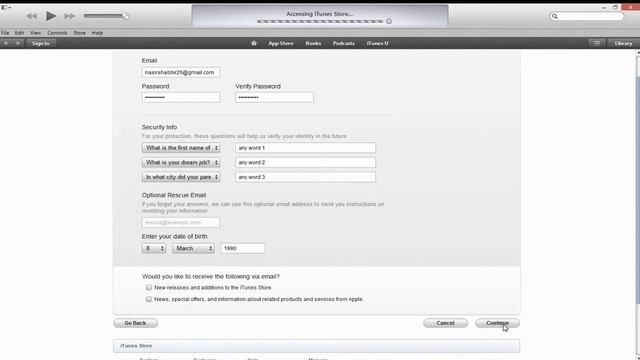
Task: Go forward with the store forward arrow
Action: (18, 43)
